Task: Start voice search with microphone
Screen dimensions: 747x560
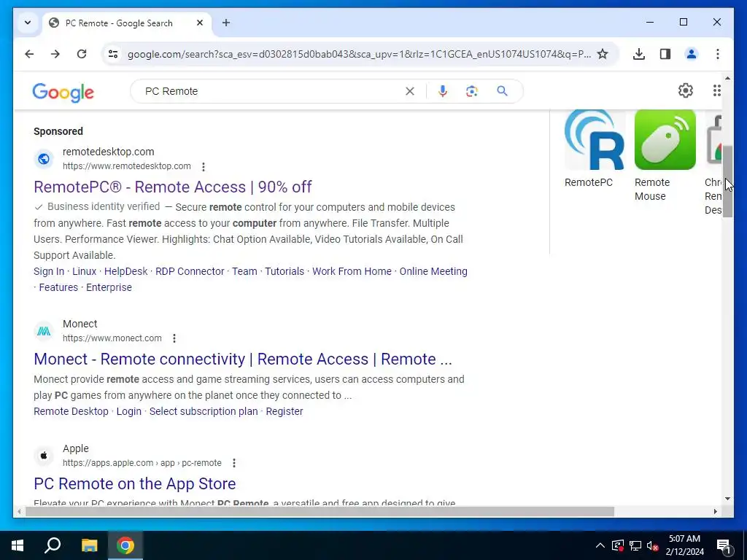Action: pos(443,91)
